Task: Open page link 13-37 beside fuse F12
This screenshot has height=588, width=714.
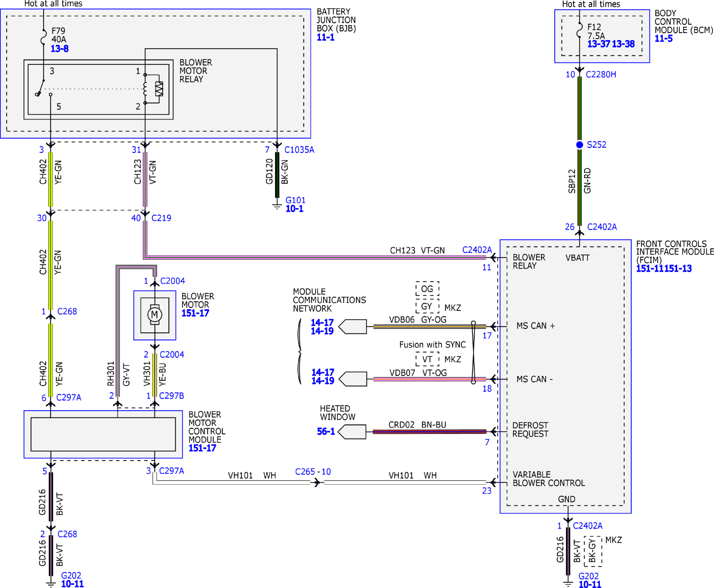Action: tap(598, 44)
